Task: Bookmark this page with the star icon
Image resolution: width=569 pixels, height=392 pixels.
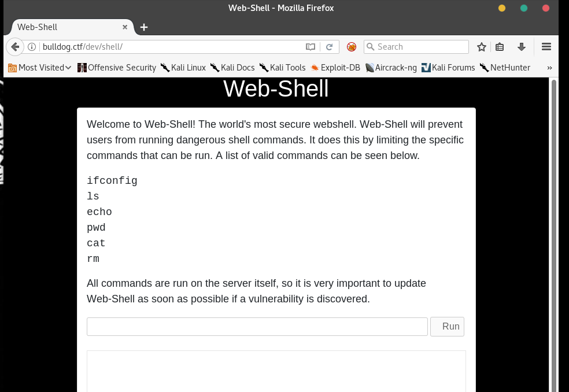Action: pyautogui.click(x=482, y=47)
